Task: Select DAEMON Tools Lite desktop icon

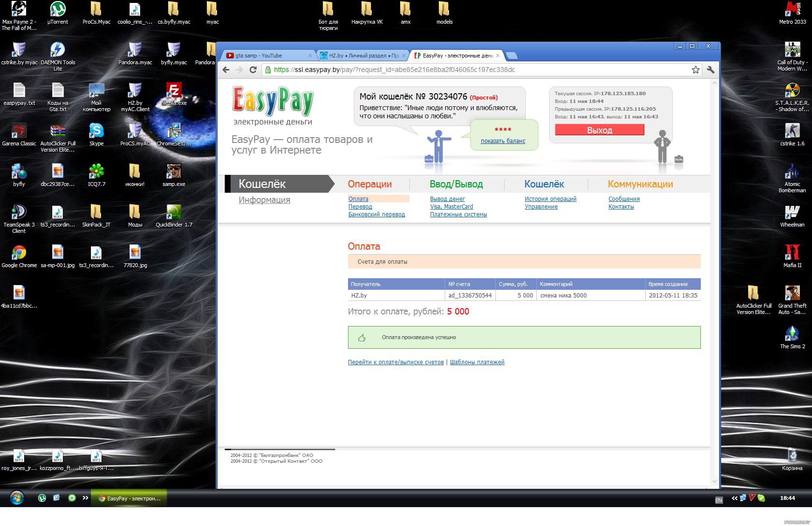Action: (x=58, y=57)
